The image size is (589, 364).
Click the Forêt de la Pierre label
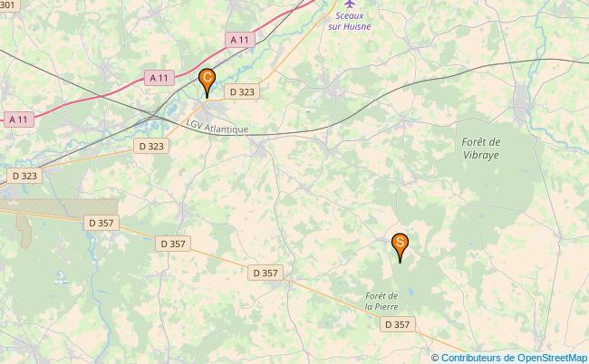click(381, 302)
